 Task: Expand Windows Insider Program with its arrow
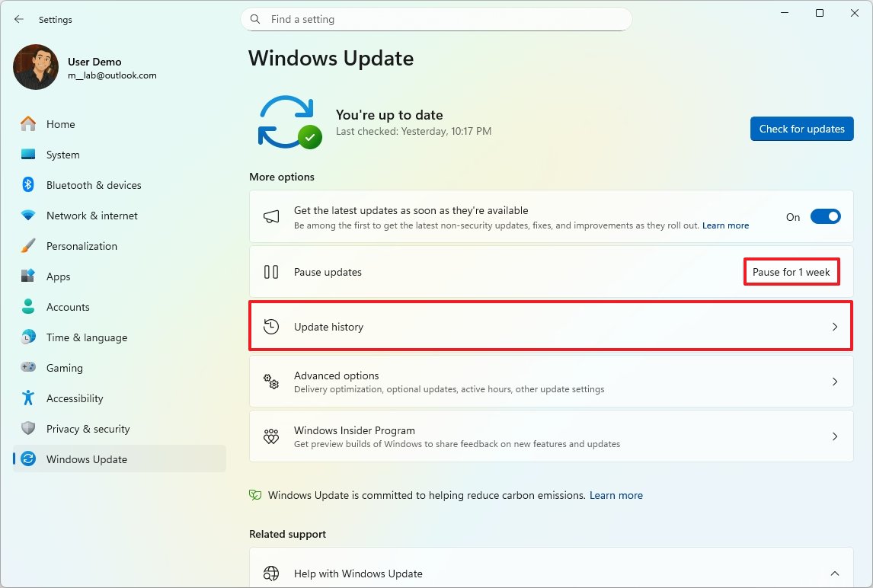(835, 436)
